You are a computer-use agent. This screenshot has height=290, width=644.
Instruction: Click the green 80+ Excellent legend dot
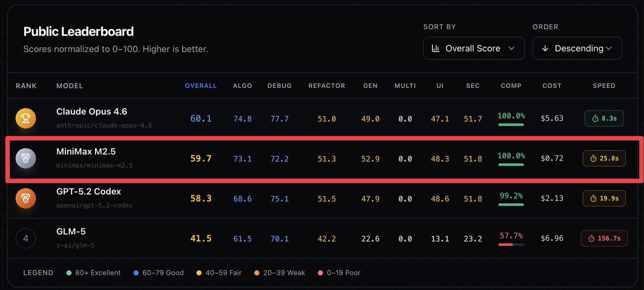[x=69, y=273]
